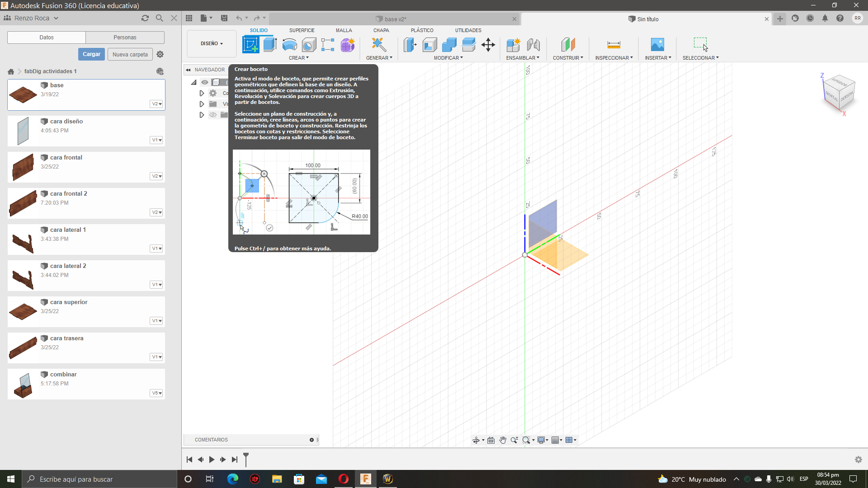Select the Extrude tool icon
This screenshot has height=488, width=868.
(x=269, y=45)
